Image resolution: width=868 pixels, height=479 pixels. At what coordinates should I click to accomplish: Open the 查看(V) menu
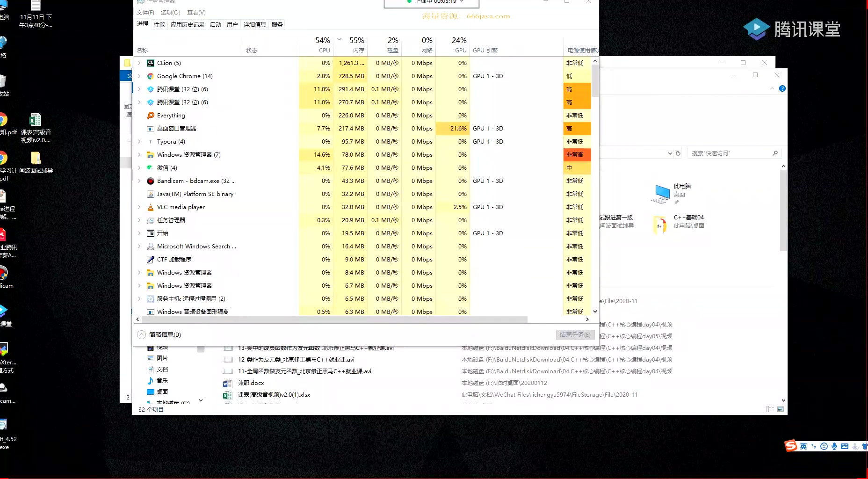196,13
